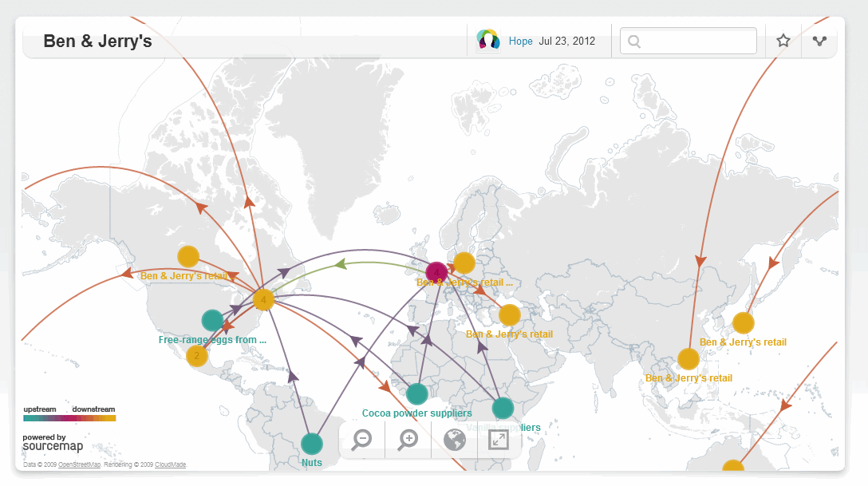Image resolution: width=868 pixels, height=486 pixels.
Task: Click the magenta hub node in Europe
Action: point(436,272)
